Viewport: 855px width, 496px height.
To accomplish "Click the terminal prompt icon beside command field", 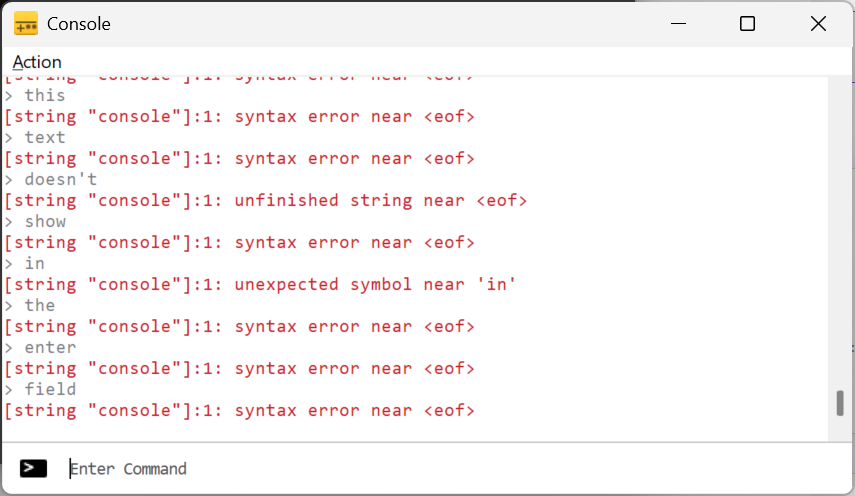I will pyautogui.click(x=33, y=468).
